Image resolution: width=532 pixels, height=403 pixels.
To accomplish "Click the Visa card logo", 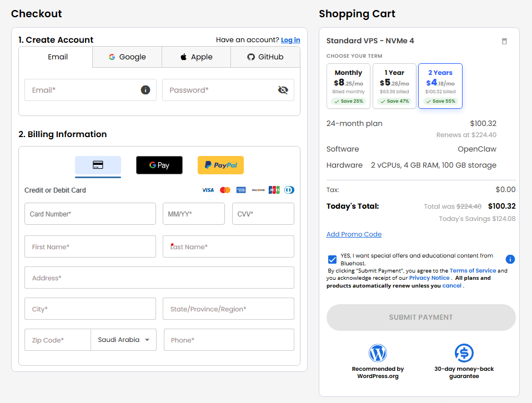I will pos(208,190).
